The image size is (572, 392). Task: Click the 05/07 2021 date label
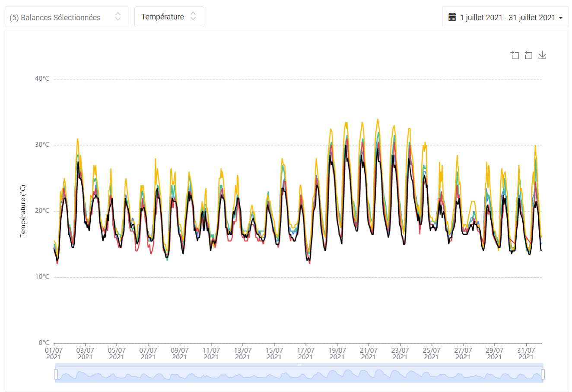coord(117,354)
